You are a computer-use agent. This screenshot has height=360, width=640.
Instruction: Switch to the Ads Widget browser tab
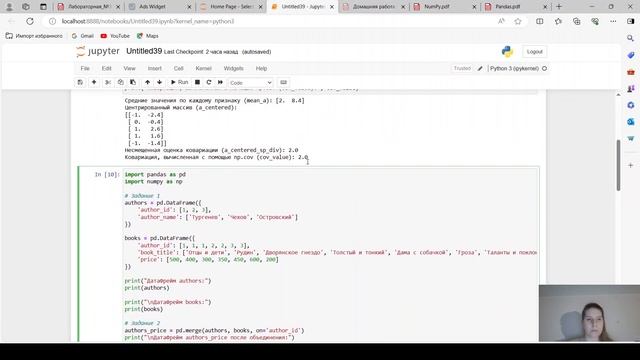coord(160,7)
